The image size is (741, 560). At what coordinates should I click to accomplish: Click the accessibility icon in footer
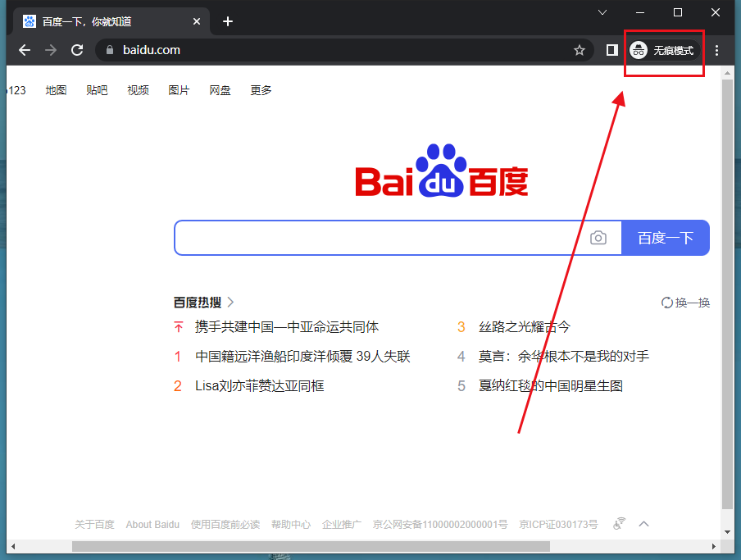619,524
